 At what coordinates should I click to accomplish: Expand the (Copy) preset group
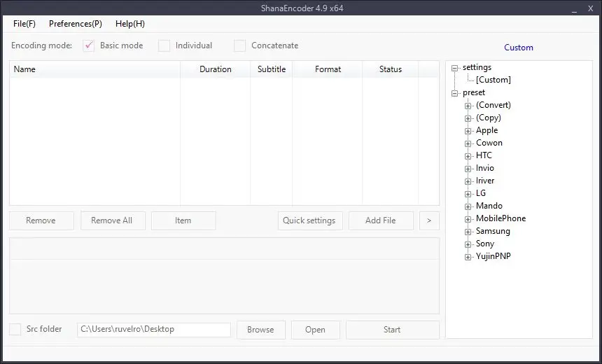[468, 118]
